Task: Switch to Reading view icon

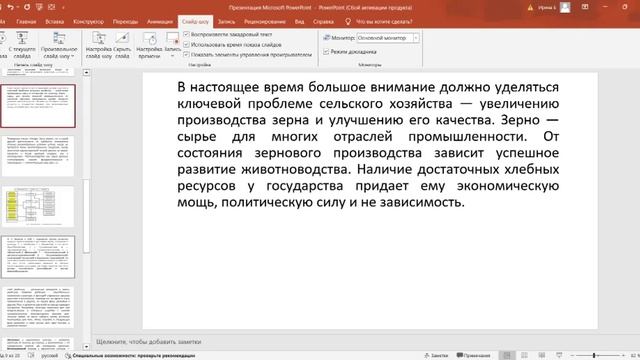Action: (542, 356)
